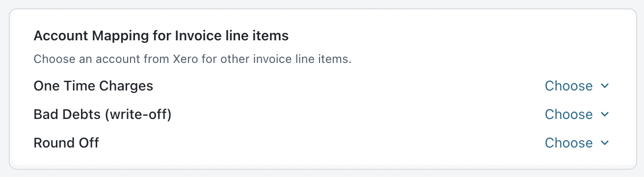Select the "Choose" text for Bad Debts
This screenshot has width=644, height=177.
[569, 115]
